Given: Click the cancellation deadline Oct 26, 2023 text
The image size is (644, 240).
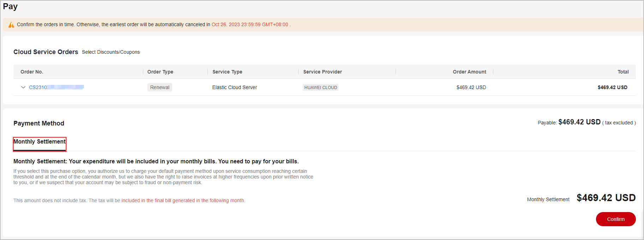Looking at the screenshot, I should [x=250, y=24].
